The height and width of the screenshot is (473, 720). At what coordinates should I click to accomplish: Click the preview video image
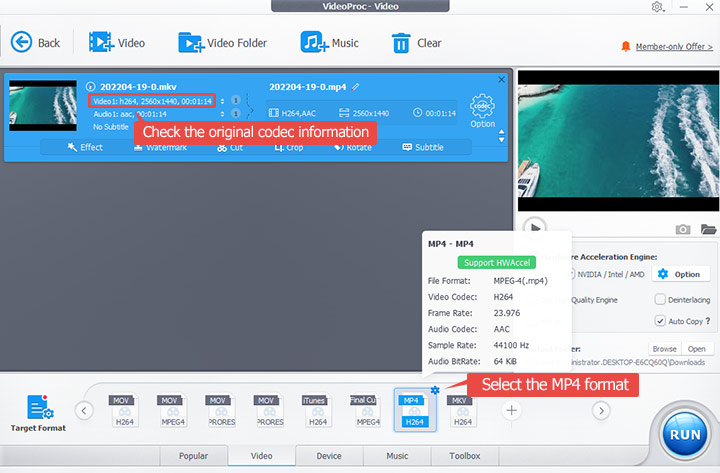pyautogui.click(x=618, y=141)
